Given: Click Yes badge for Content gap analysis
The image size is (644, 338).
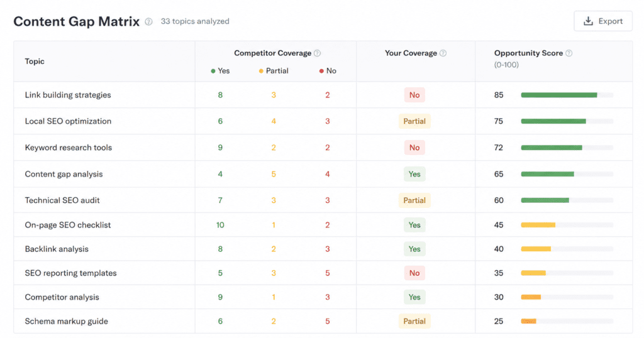Looking at the screenshot, I should click(414, 174).
